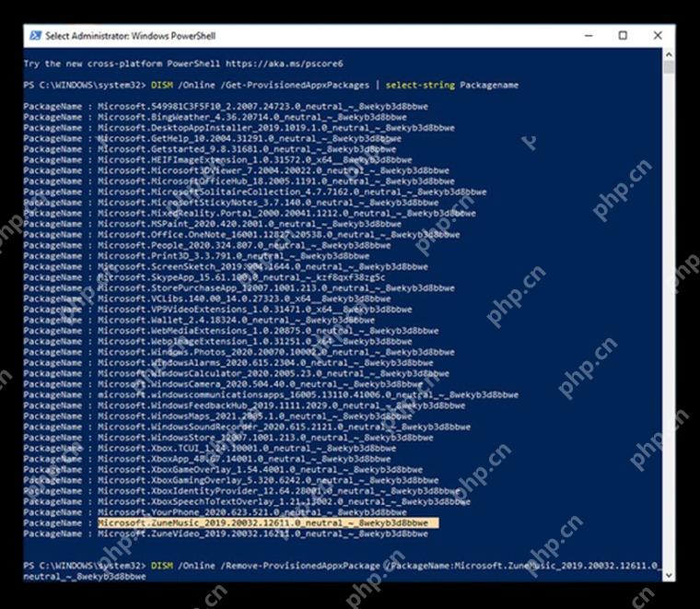
Task: Select the Microsoft.WebMediaExtensions package line
Action: pos(231,331)
